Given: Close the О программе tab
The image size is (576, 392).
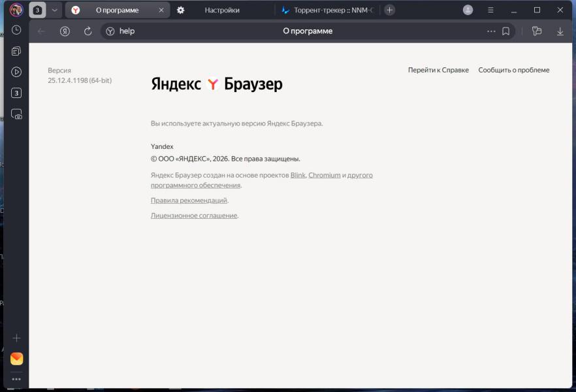Looking at the screenshot, I should (x=161, y=10).
